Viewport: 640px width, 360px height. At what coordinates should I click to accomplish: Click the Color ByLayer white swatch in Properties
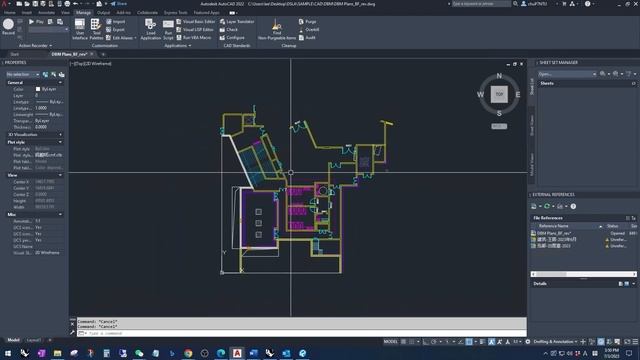38,89
